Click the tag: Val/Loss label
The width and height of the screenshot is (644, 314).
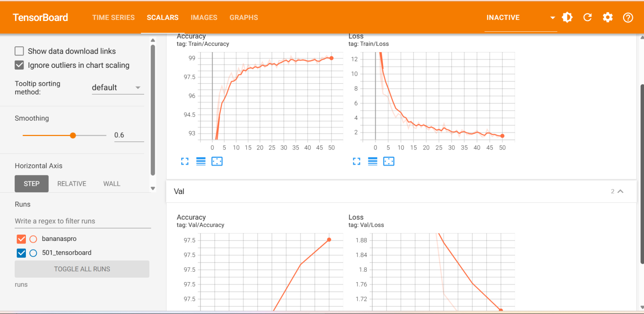click(366, 225)
